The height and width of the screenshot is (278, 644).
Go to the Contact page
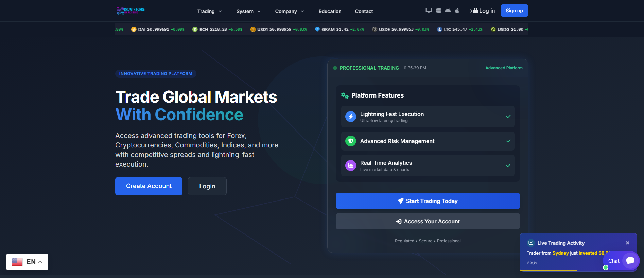(x=364, y=11)
